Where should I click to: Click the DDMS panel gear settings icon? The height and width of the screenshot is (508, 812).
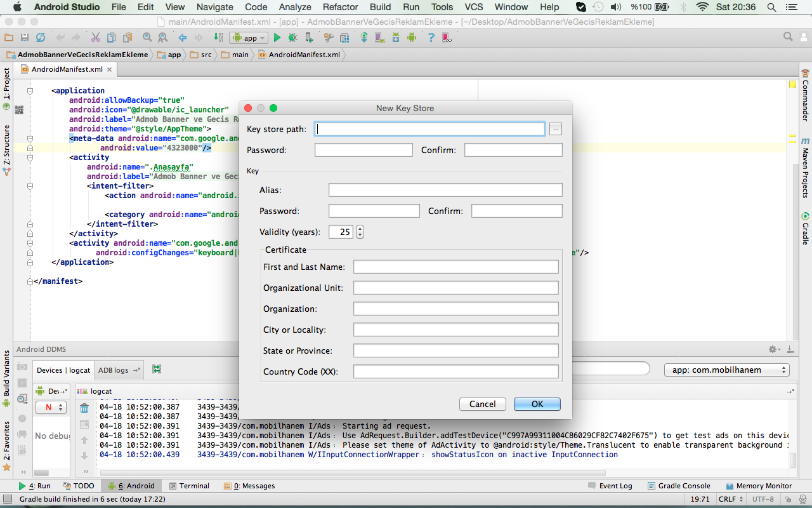click(773, 349)
